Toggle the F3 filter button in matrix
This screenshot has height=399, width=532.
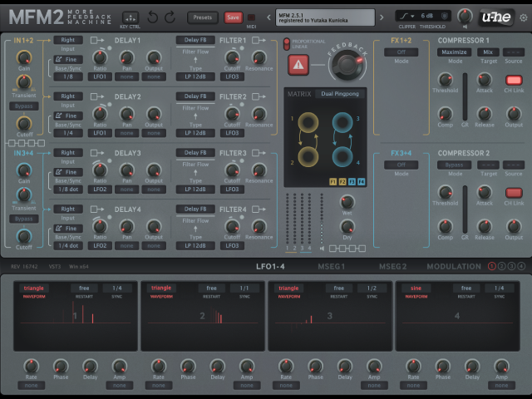[x=352, y=182]
